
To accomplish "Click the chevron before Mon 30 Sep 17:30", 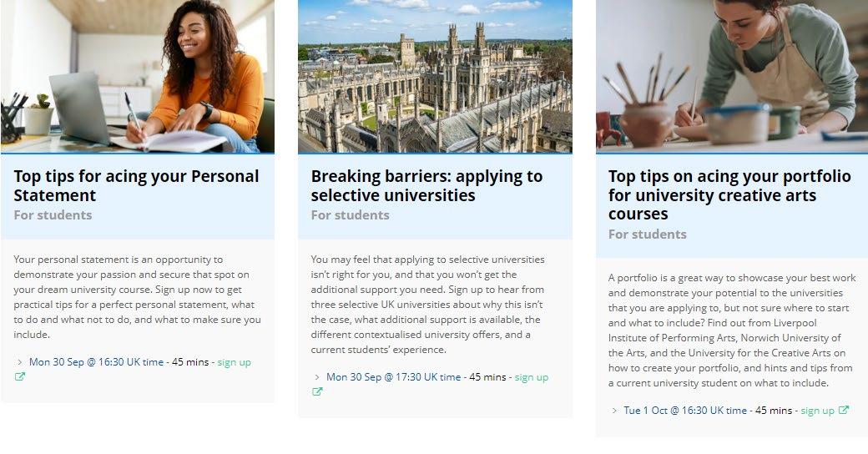I will coord(317,377).
